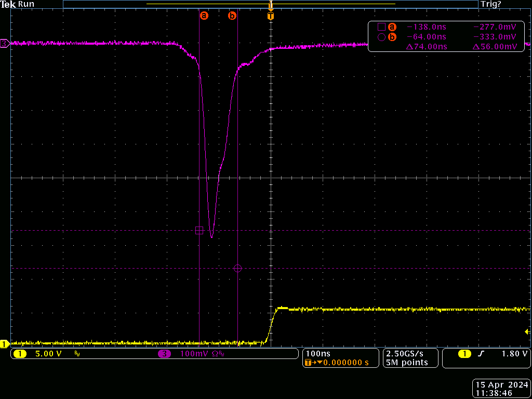The width and height of the screenshot is (532, 399).
Task: Click the 5.00 V channel 1 scale
Action: click(x=48, y=354)
